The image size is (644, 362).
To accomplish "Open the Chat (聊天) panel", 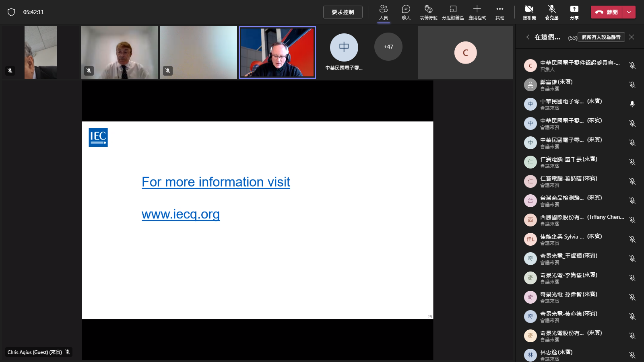I will (x=406, y=12).
